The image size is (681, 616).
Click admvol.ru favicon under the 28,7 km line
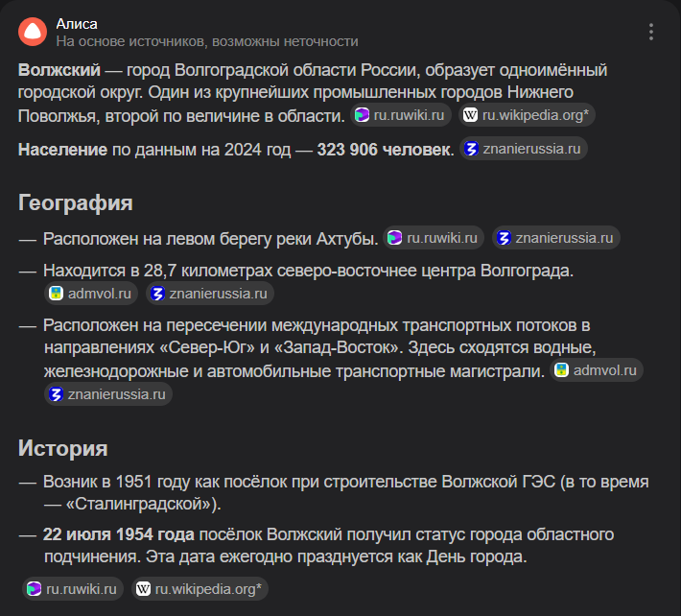57,294
